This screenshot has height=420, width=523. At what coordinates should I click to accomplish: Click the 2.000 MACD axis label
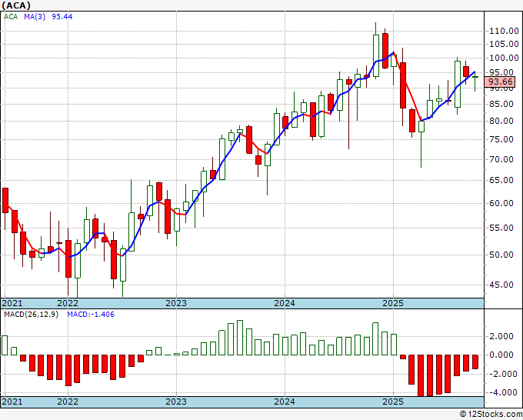pyautogui.click(x=501, y=336)
